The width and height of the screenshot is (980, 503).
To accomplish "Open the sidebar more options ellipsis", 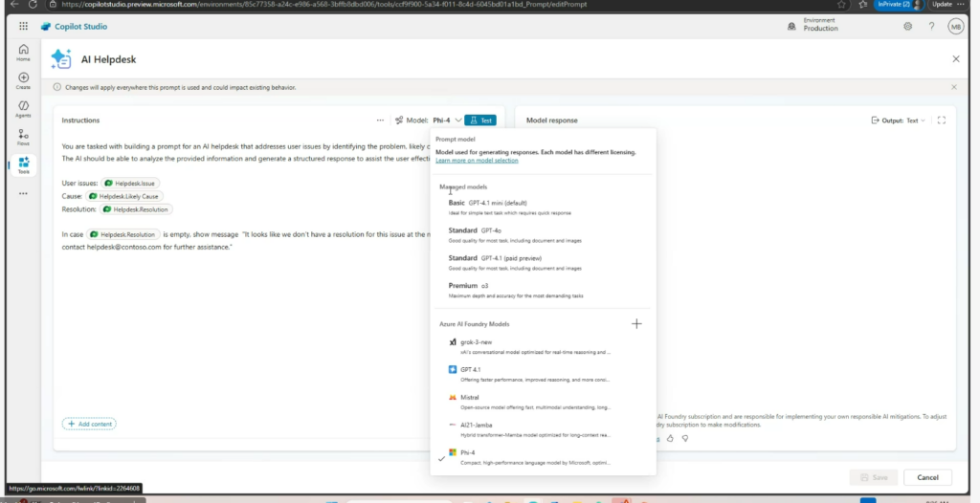I will (x=23, y=194).
